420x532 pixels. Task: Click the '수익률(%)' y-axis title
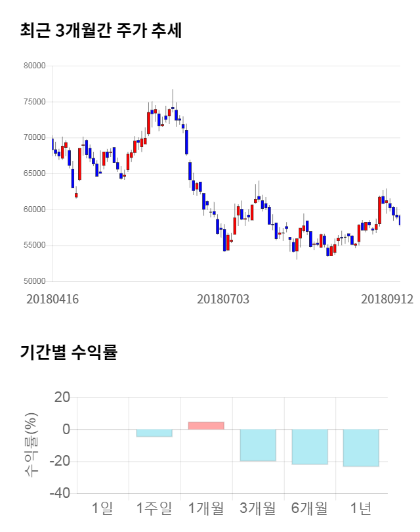pos(31,445)
